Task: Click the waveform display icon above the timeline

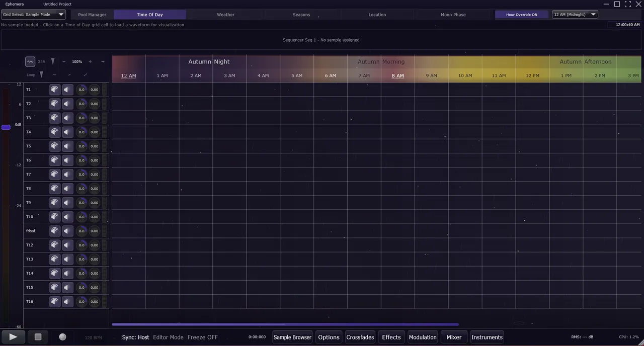Action: coord(30,61)
